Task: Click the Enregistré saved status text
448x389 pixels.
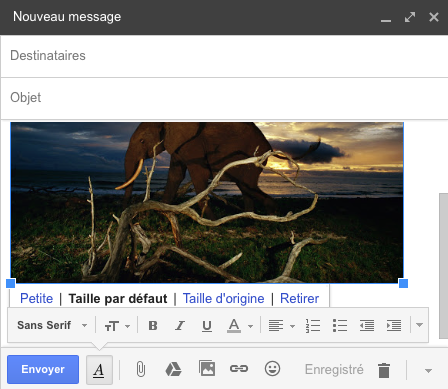Action: [x=334, y=370]
